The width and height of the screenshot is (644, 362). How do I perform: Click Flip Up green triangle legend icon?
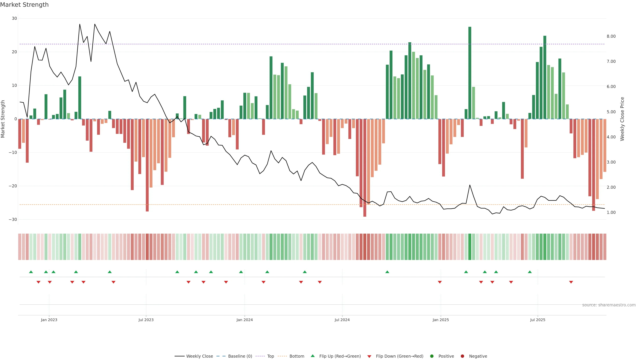click(x=312, y=356)
